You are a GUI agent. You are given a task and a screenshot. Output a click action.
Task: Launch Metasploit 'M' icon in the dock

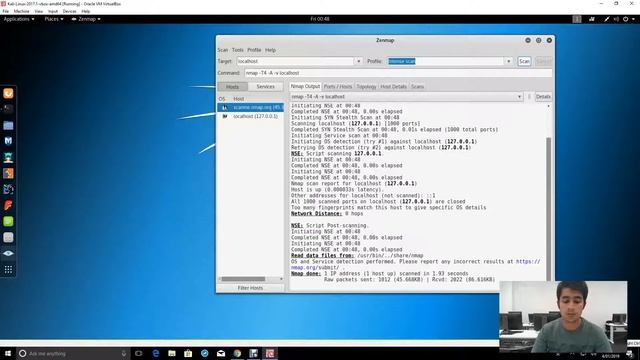pos(8,141)
